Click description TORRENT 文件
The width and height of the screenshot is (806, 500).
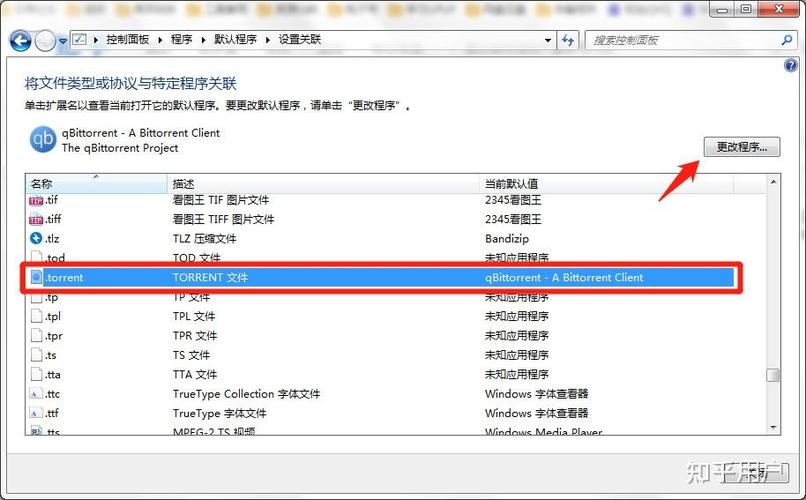click(x=210, y=277)
